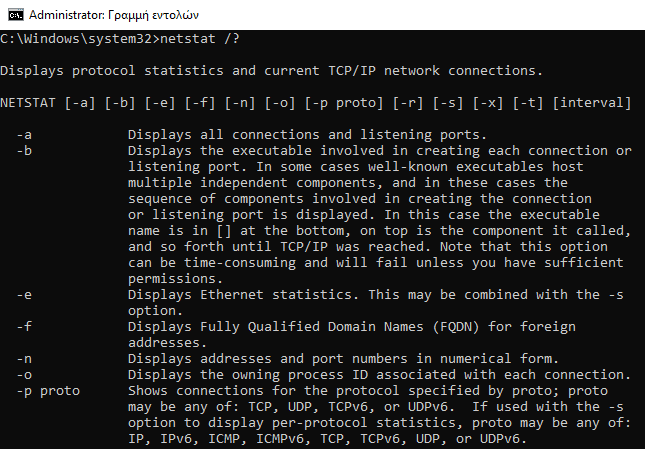Click the C:\Windows\system32 prompt path
Image resolution: width=645 pixels, height=449 pixels.
pyautogui.click(x=76, y=39)
